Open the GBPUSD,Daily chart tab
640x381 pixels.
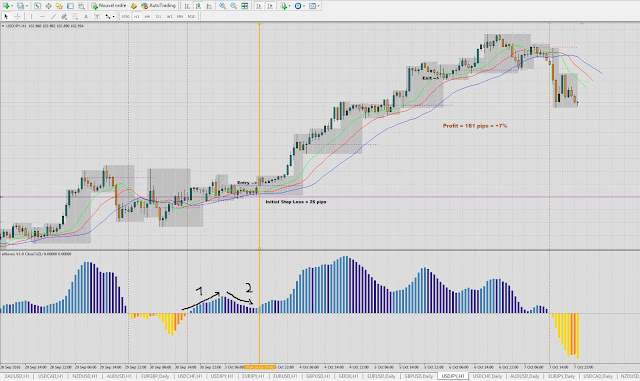point(418,376)
